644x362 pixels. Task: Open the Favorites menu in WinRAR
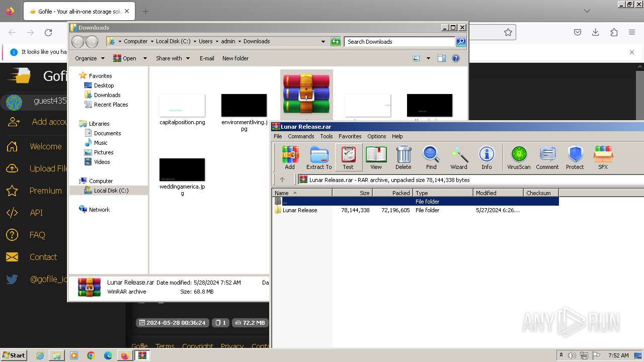point(350,136)
